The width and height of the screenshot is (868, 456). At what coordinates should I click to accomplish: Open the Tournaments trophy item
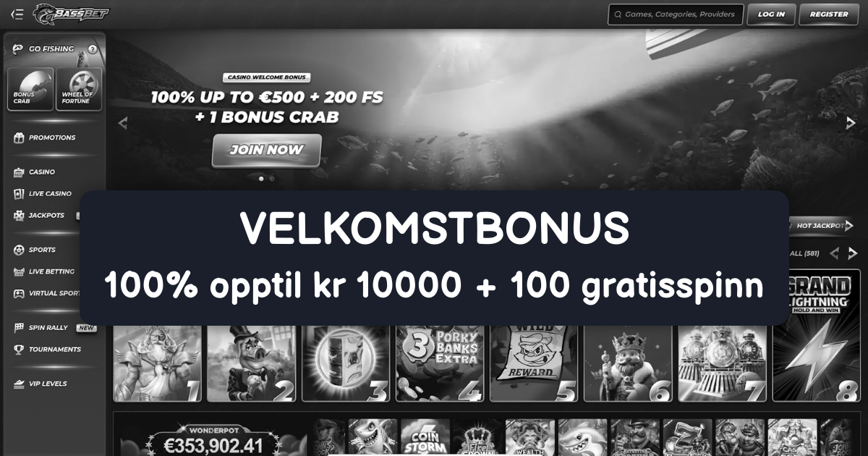[x=48, y=350]
